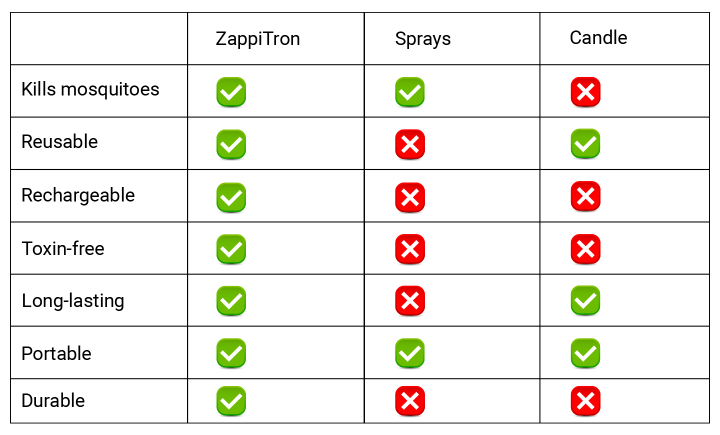Select the Toxin-free row label

tap(63, 249)
